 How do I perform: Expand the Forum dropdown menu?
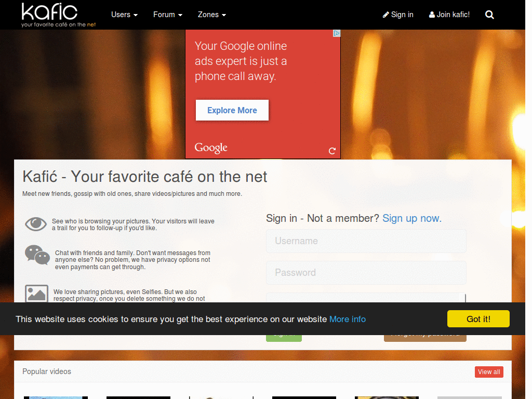click(x=168, y=15)
